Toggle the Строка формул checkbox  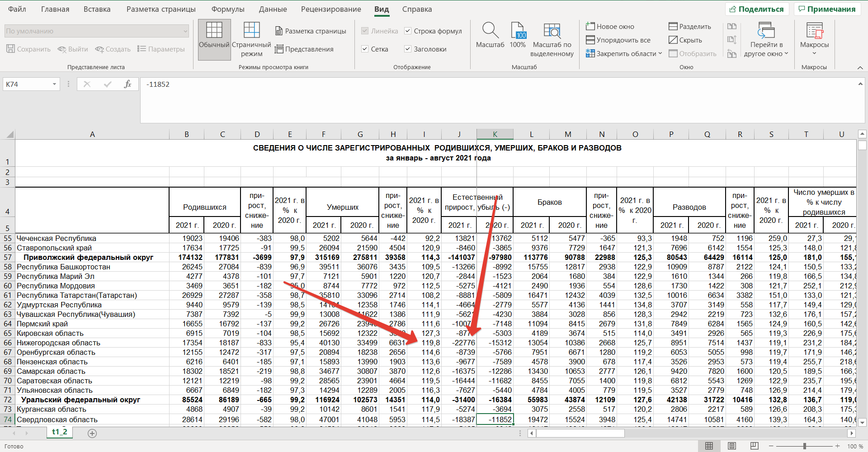point(408,31)
